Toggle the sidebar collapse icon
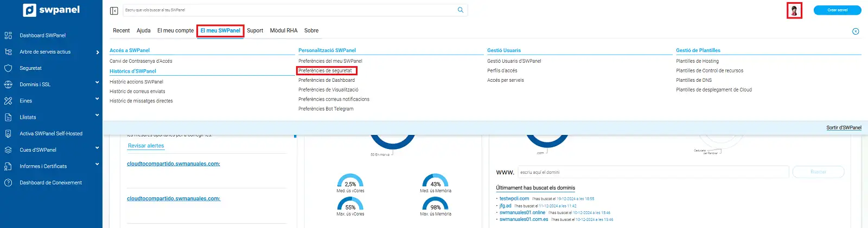This screenshot has height=228, width=868. [x=114, y=11]
